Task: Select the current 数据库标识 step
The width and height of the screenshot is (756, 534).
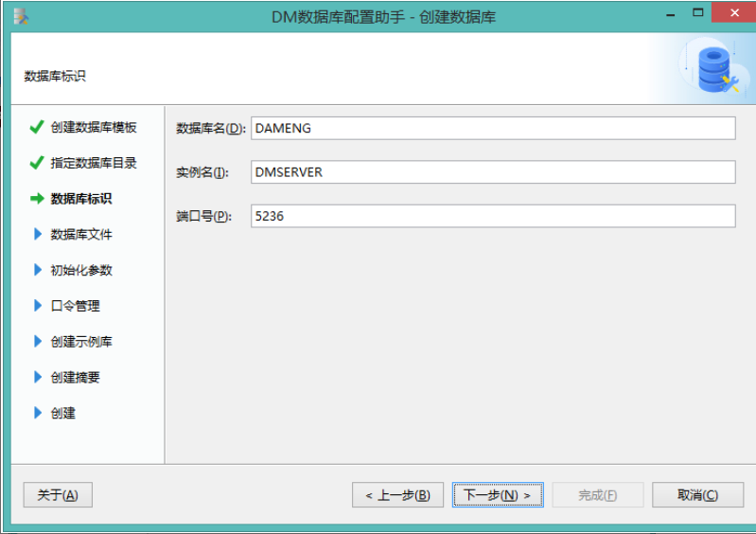Action: [x=81, y=199]
